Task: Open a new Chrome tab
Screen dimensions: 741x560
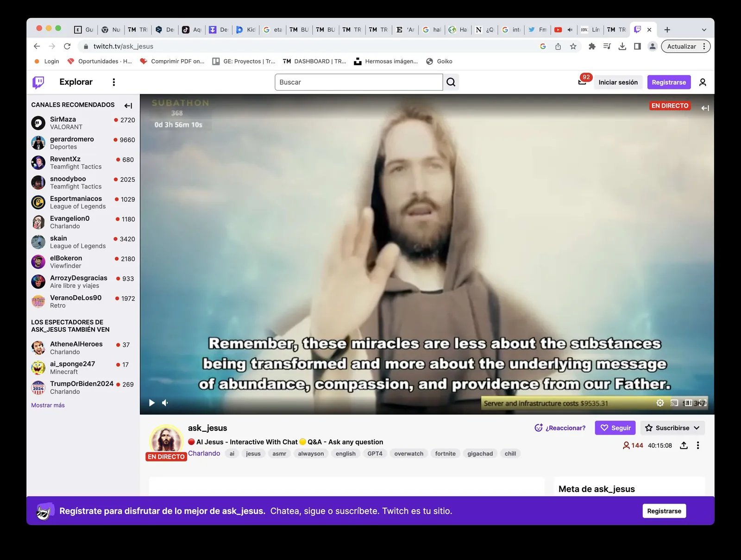Action: point(667,30)
